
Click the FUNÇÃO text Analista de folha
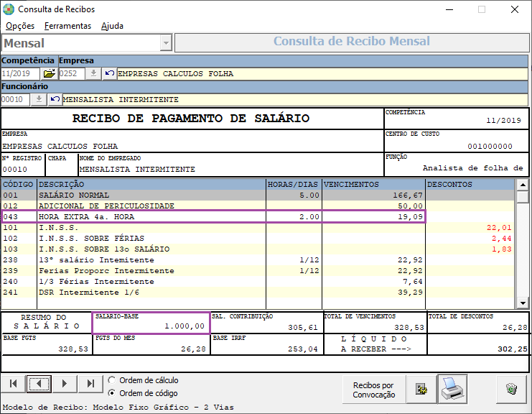[472, 167]
